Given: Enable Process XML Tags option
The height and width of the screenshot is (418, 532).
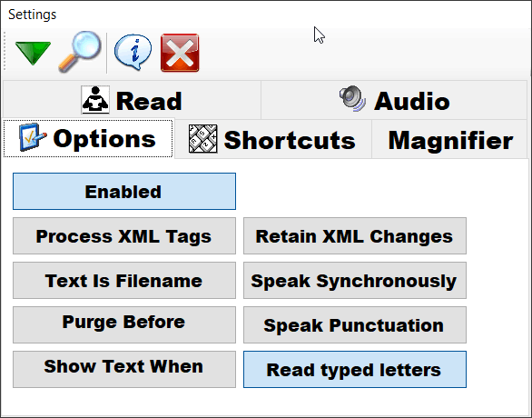Looking at the screenshot, I should pyautogui.click(x=124, y=236).
